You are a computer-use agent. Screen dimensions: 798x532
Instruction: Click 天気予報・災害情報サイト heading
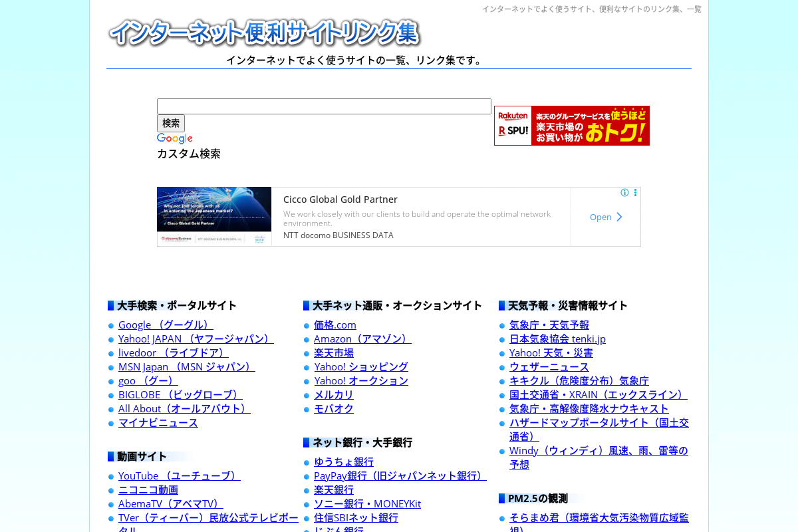pos(568,306)
